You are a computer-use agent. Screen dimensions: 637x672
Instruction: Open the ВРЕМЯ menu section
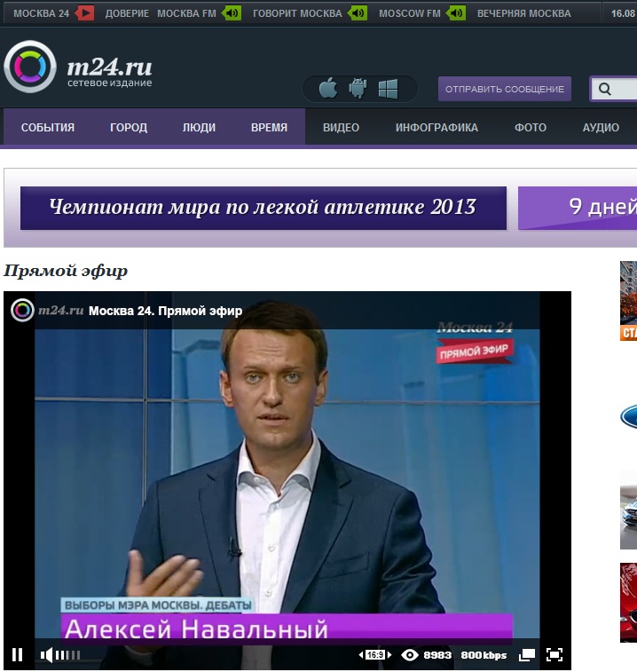269,127
